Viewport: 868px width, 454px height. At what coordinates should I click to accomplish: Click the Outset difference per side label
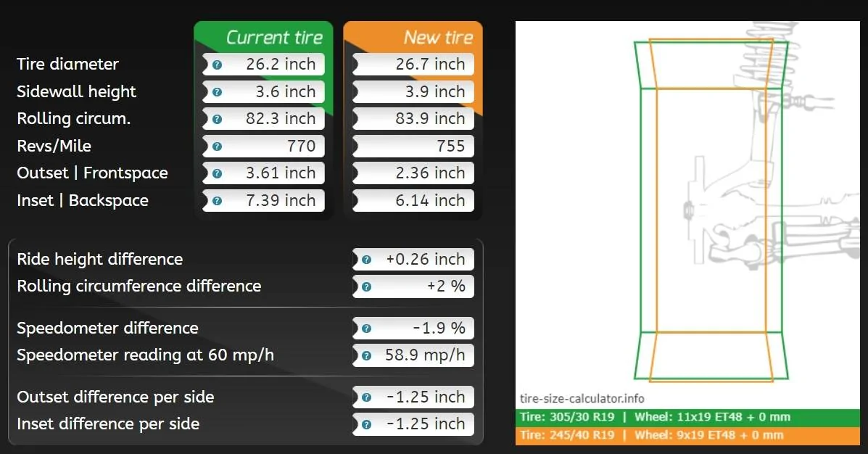[x=115, y=397]
